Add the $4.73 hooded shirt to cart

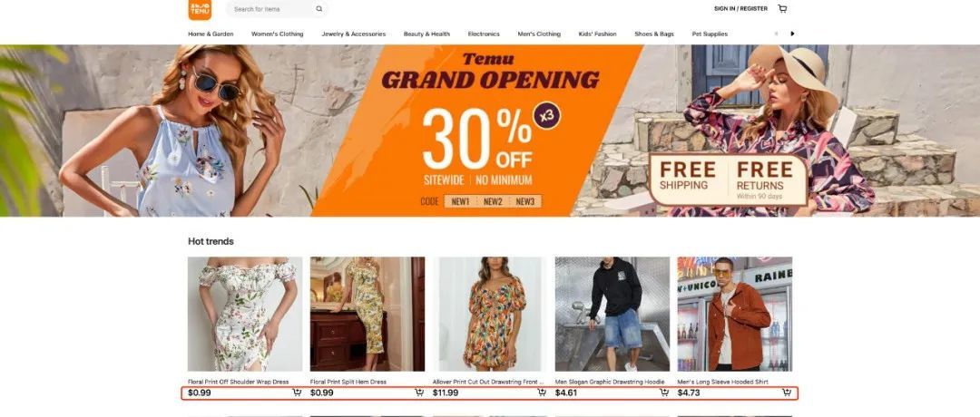pos(786,393)
